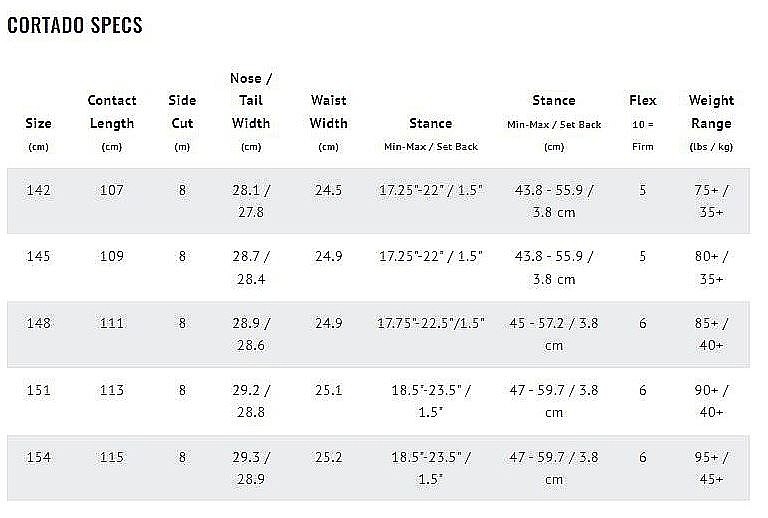The width and height of the screenshot is (768, 518).
Task: Click the Flex column header
Action: (x=643, y=122)
